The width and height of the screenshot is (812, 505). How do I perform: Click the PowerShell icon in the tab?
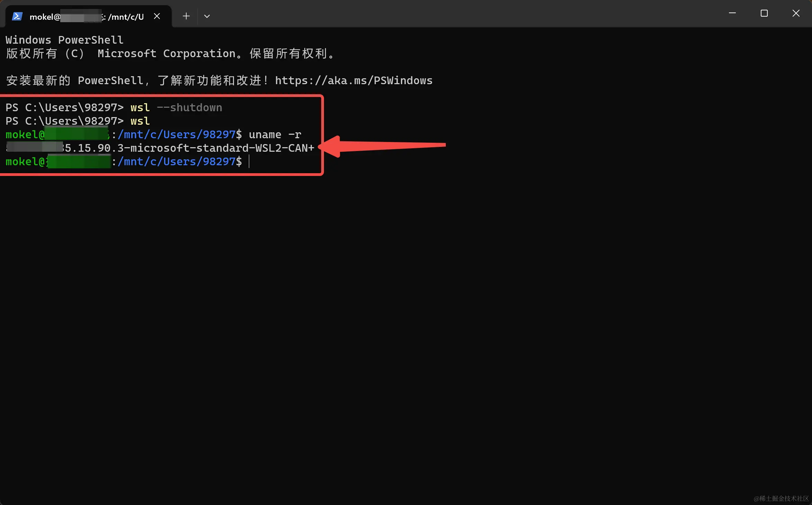pos(17,16)
